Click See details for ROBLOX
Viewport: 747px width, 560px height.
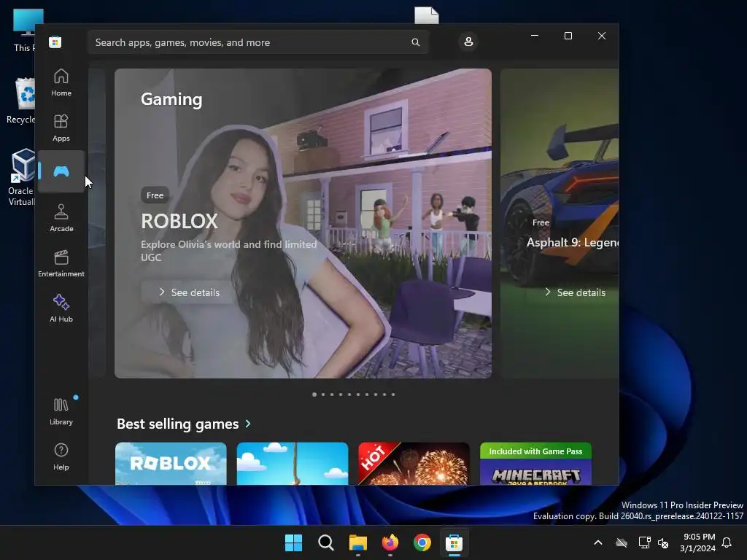point(190,292)
